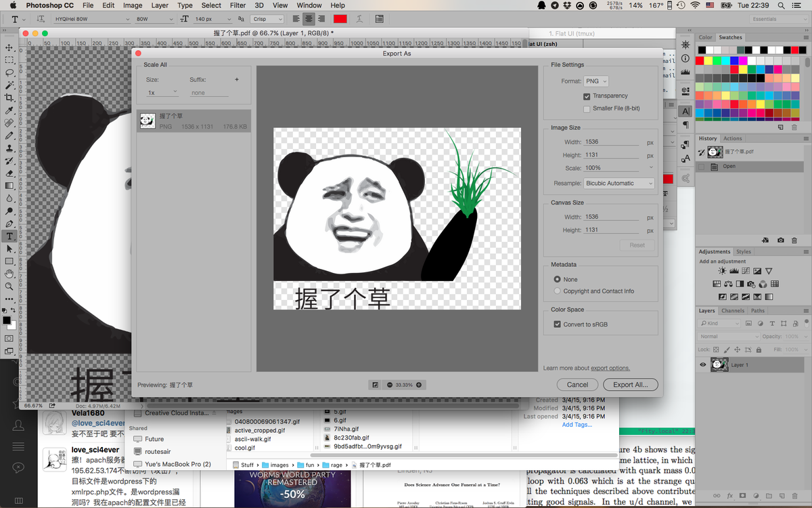This screenshot has height=508, width=812.
Task: Open the export options link
Action: coord(610,368)
